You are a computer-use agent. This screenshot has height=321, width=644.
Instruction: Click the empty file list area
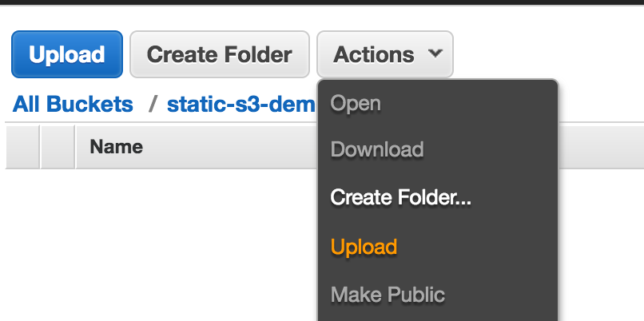click(x=160, y=245)
